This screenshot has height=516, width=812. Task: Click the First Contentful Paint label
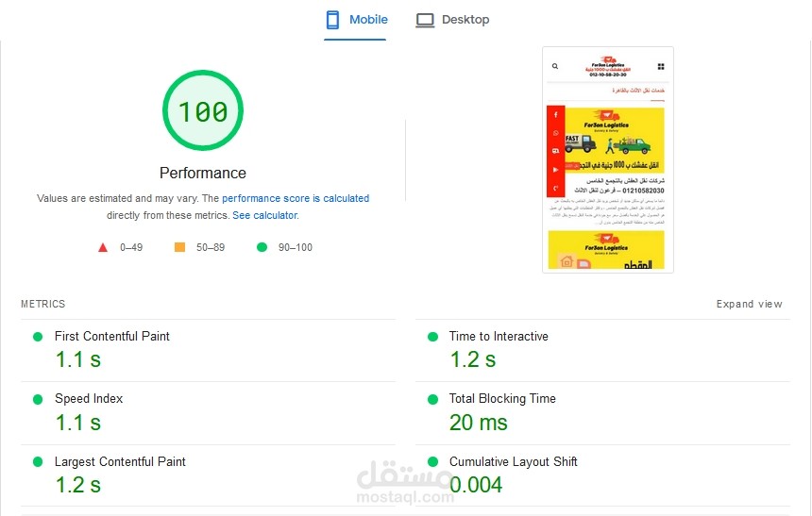[111, 337]
